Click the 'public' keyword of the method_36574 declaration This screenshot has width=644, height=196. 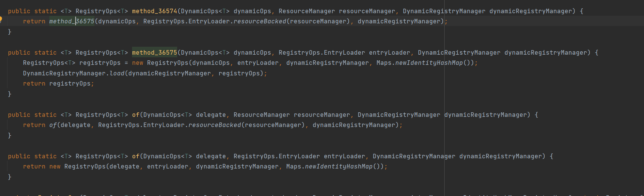point(19,11)
